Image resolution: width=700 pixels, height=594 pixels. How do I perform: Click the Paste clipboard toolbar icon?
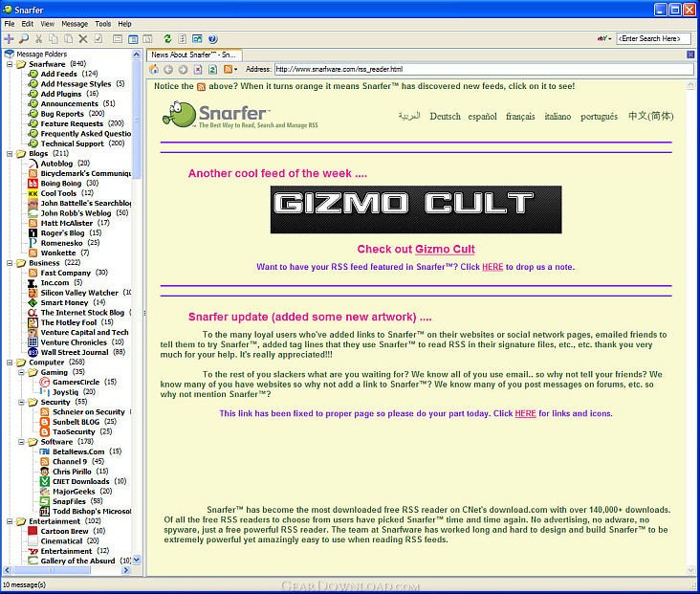68,39
